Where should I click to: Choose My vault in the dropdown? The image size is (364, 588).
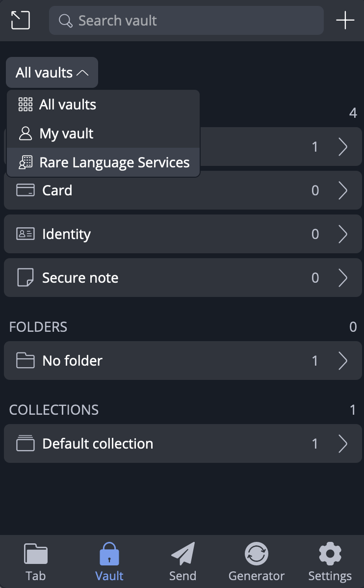pos(66,134)
